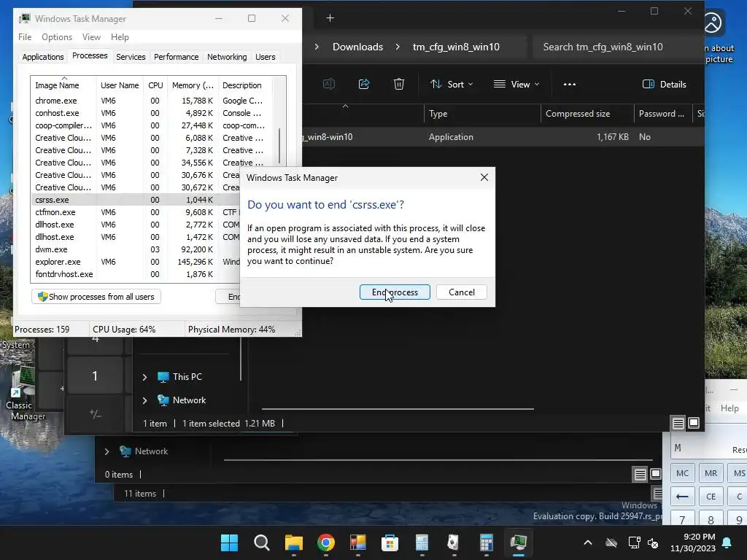Image resolution: width=747 pixels, height=560 pixels.
Task: Expand the chevron before Downloads breadcrumb
Action: pos(317,47)
